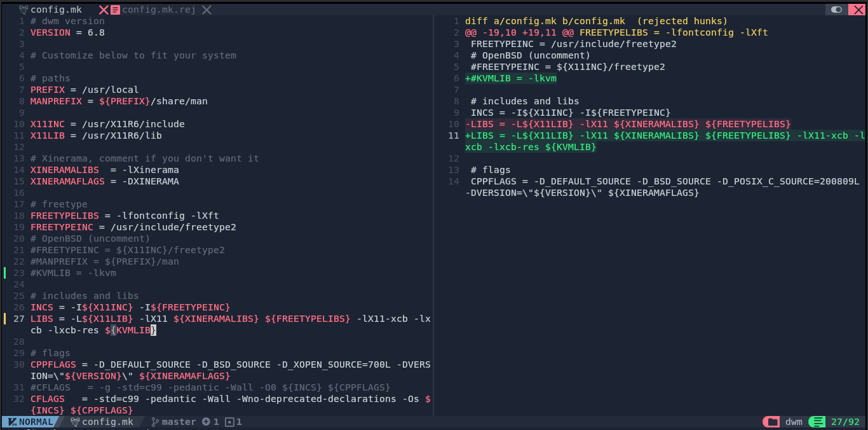This screenshot has width=868, height=430.
Task: Click the X11LIB = /usr/X11R6/lib line
Action: tap(96, 135)
